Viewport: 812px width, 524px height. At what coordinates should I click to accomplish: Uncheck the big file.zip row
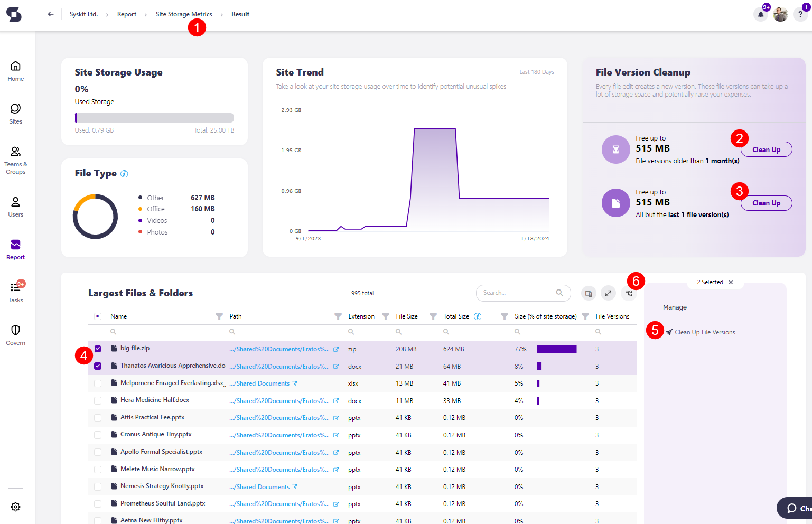pyautogui.click(x=98, y=349)
